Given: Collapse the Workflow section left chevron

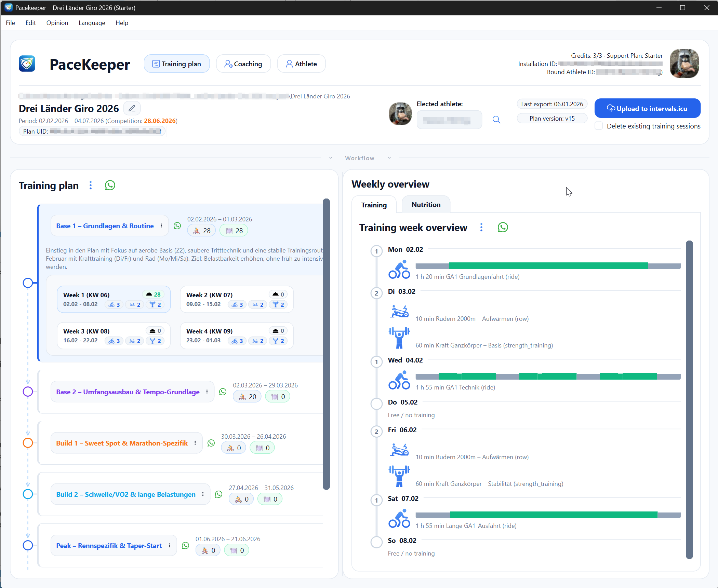Looking at the screenshot, I should 330,158.
